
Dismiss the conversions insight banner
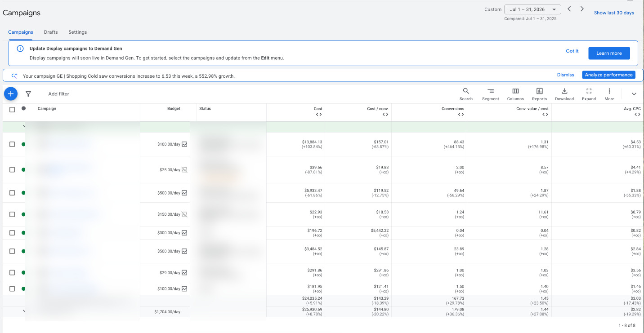click(x=565, y=75)
